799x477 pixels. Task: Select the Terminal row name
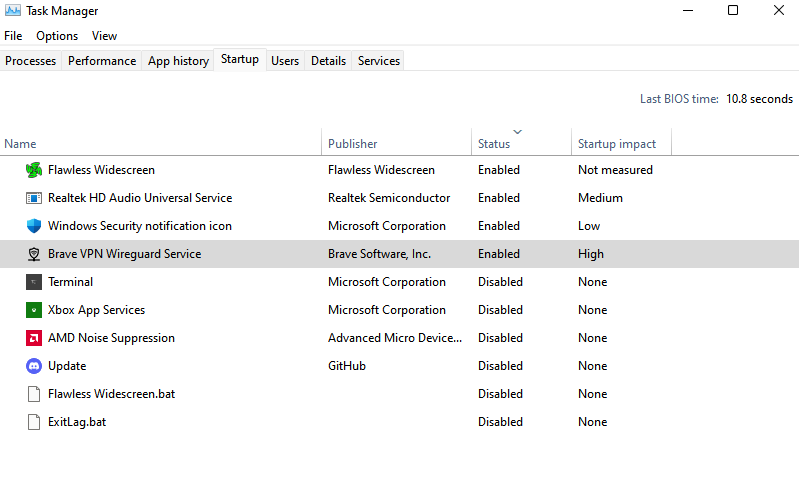pos(70,282)
